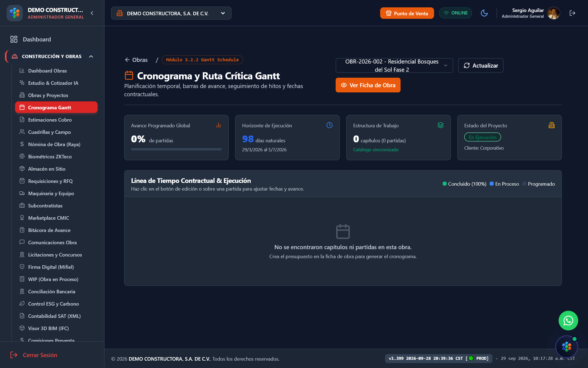Open Maquinaria y Equipo menu item
This screenshot has height=368, width=588.
click(56, 193)
